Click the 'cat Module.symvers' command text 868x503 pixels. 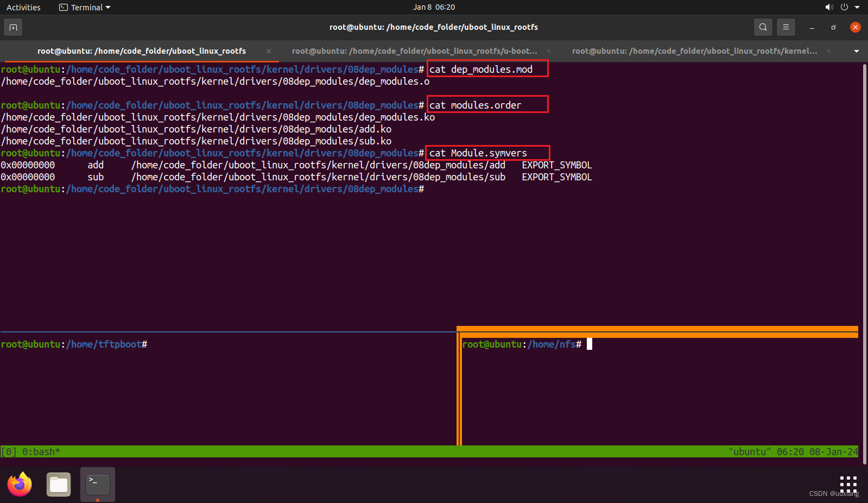(x=478, y=153)
